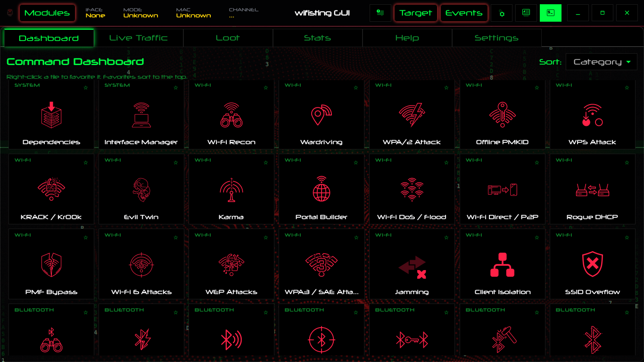Open the Dependencies module icon
Image resolution: width=644 pixels, height=362 pixels.
[51, 116]
